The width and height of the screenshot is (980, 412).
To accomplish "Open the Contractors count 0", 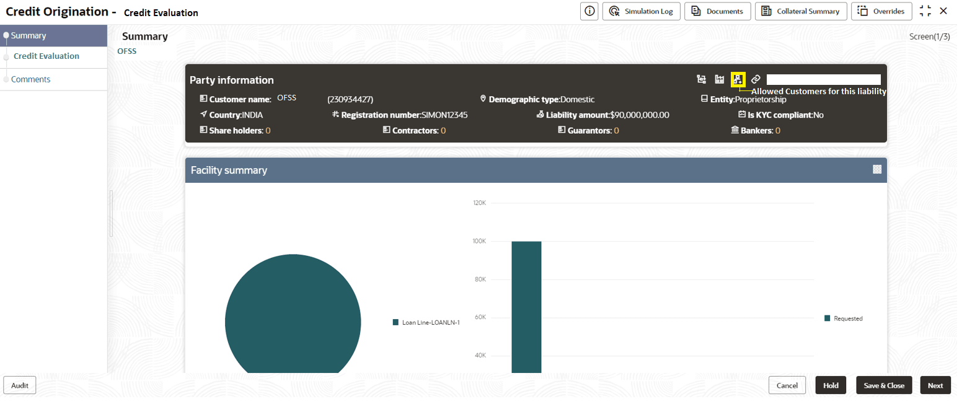I will [443, 131].
